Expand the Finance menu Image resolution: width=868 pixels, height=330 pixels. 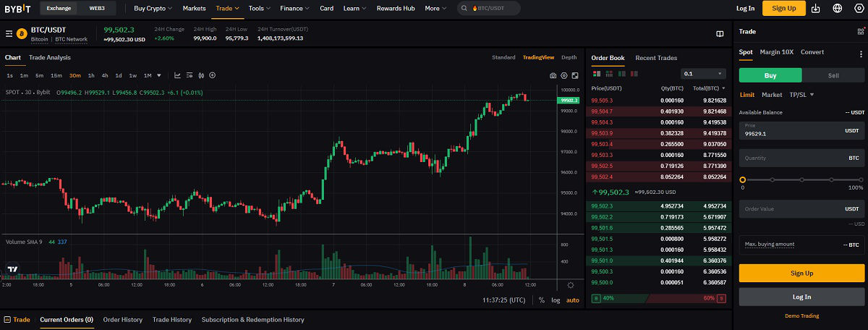click(295, 9)
